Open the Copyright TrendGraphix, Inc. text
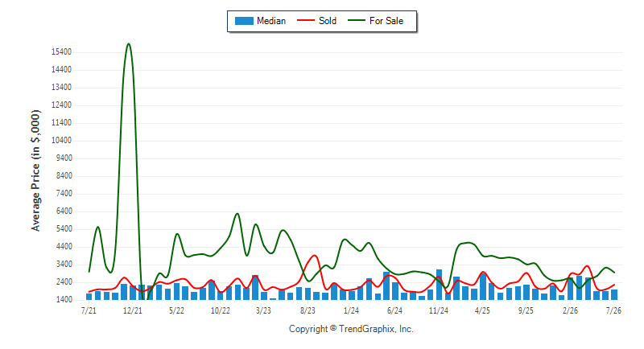Screen dimensions: 644x349 [351, 329]
